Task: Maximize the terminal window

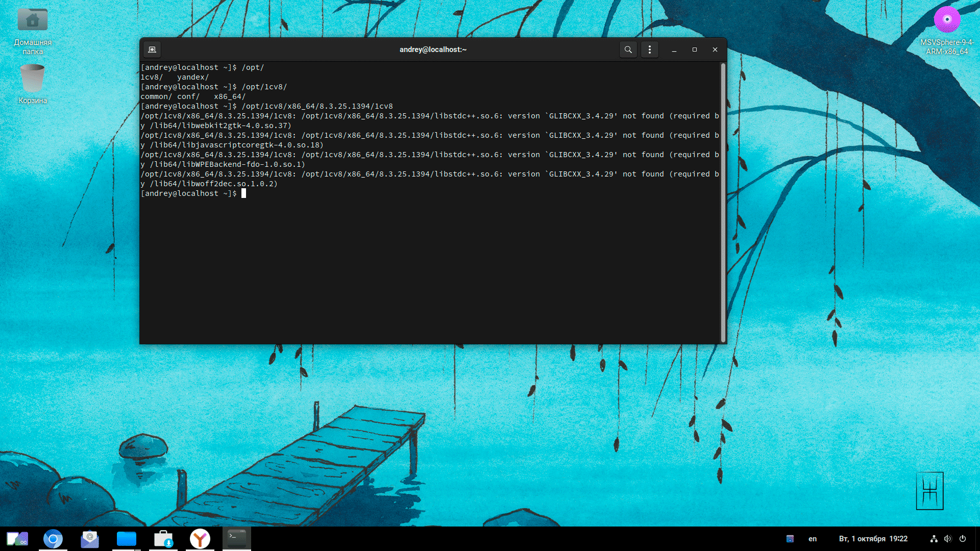Action: [x=695, y=49]
